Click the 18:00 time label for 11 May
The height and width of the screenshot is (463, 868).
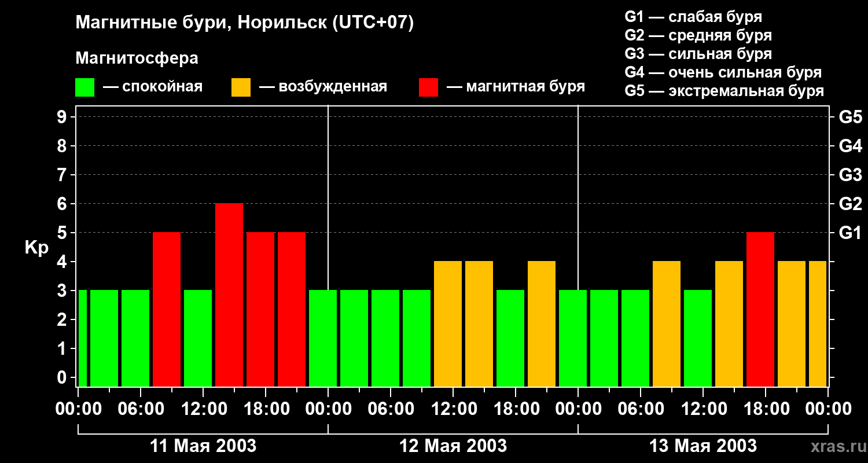266,409
